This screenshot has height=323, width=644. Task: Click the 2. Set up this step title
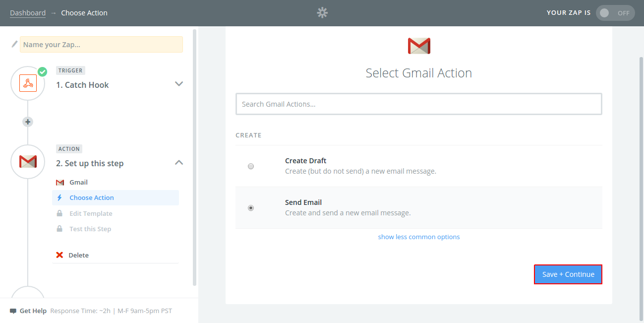[90, 163]
